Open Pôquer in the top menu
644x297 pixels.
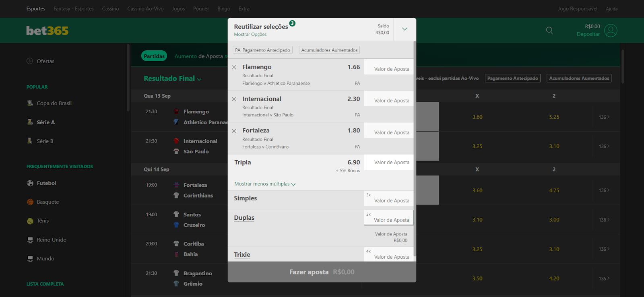click(201, 9)
